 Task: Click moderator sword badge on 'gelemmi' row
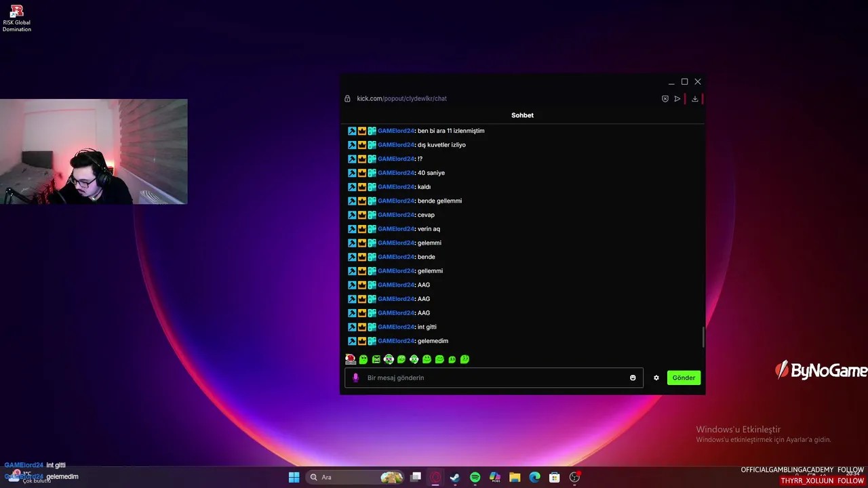click(x=352, y=243)
